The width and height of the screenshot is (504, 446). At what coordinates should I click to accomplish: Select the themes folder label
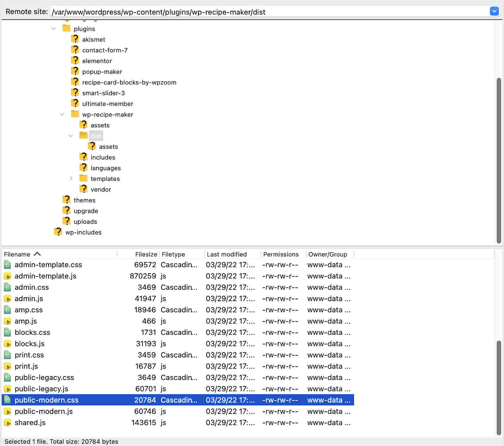coord(84,200)
